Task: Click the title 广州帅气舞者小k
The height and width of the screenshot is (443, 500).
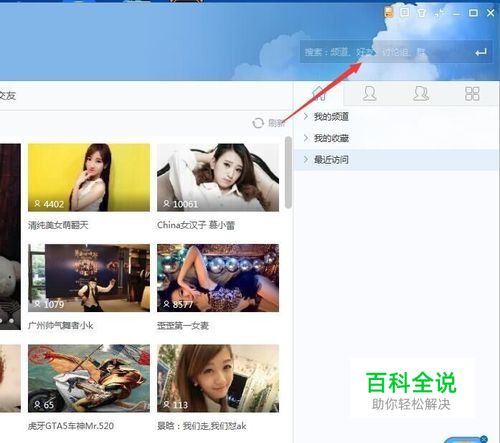Action: point(61,326)
